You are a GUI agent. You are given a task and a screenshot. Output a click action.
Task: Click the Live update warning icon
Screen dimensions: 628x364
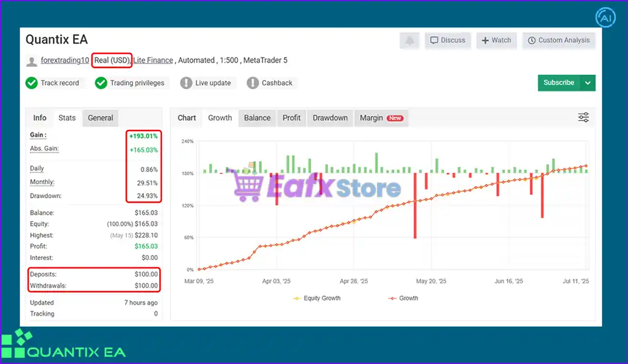click(186, 83)
